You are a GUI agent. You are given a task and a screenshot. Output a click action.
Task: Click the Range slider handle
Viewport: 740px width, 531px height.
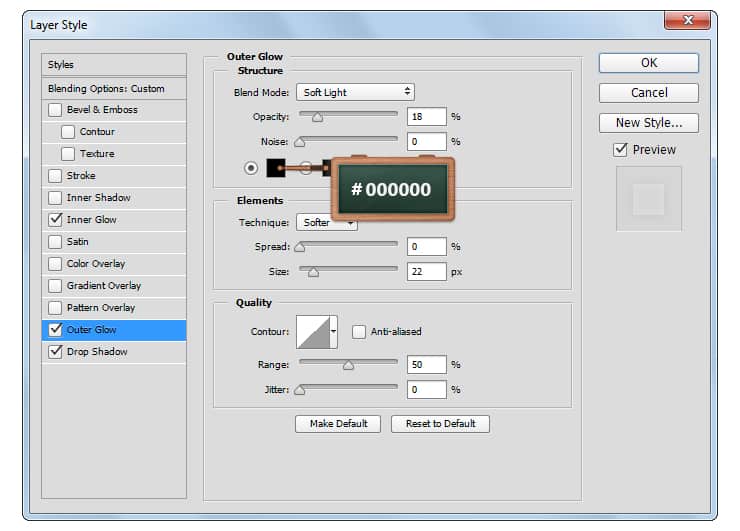348,365
